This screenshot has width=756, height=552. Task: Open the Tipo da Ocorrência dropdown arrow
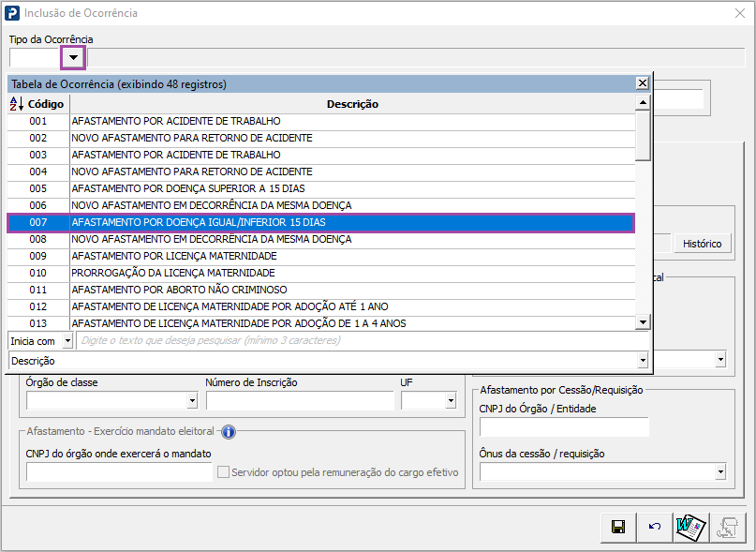pos(73,58)
